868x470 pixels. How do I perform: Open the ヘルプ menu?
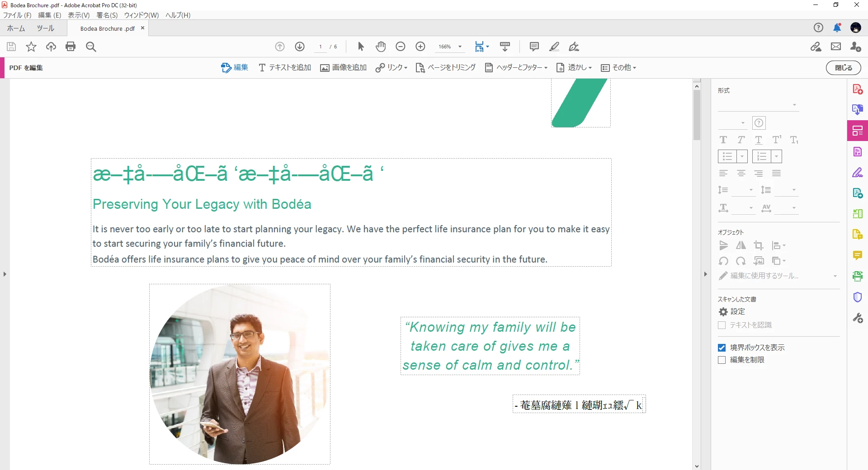click(178, 15)
